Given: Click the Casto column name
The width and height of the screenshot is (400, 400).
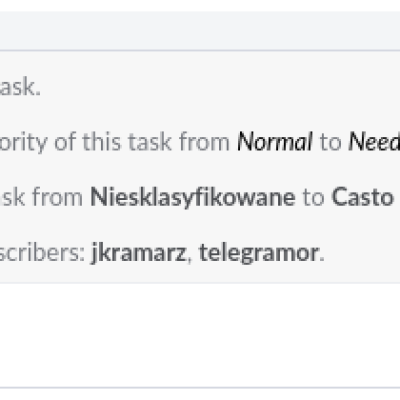Looking at the screenshot, I should click(x=362, y=197).
